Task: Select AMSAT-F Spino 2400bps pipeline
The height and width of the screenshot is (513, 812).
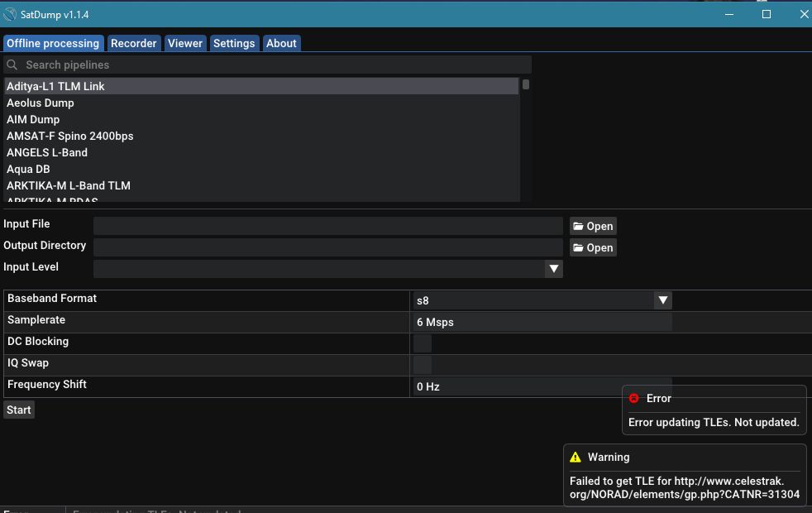Action: pyautogui.click(x=261, y=136)
